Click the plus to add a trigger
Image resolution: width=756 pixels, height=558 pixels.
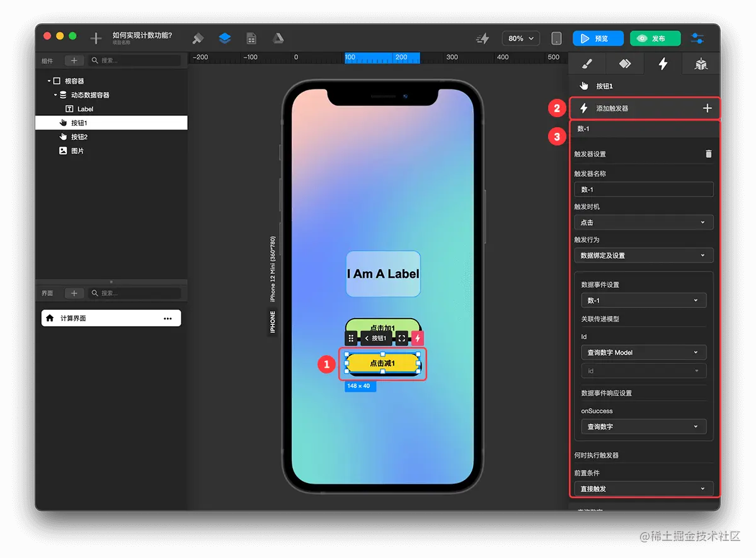(707, 108)
